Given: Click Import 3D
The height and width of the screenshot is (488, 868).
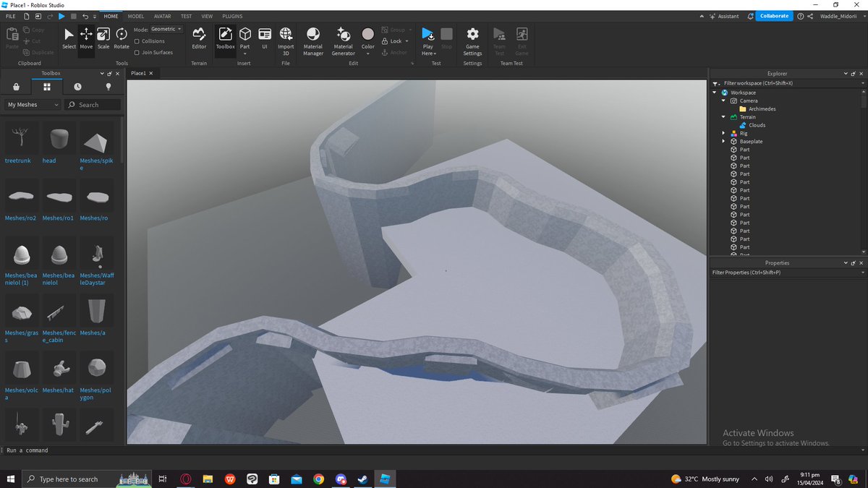Looking at the screenshot, I should click(x=286, y=40).
